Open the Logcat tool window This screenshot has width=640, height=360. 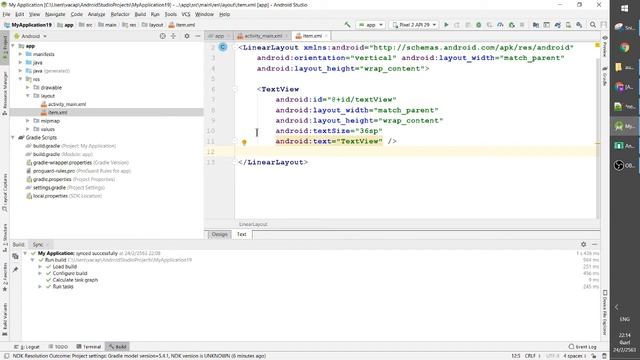point(27,347)
